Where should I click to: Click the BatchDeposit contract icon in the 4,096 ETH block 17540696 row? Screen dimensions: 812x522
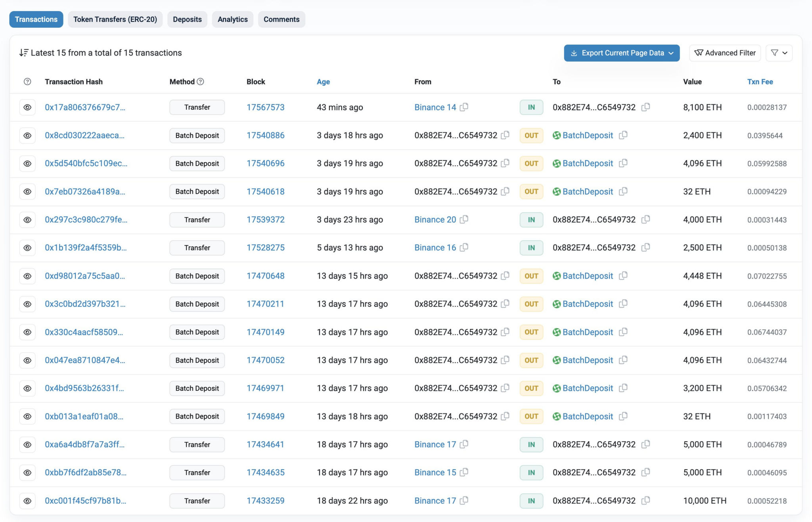(557, 163)
